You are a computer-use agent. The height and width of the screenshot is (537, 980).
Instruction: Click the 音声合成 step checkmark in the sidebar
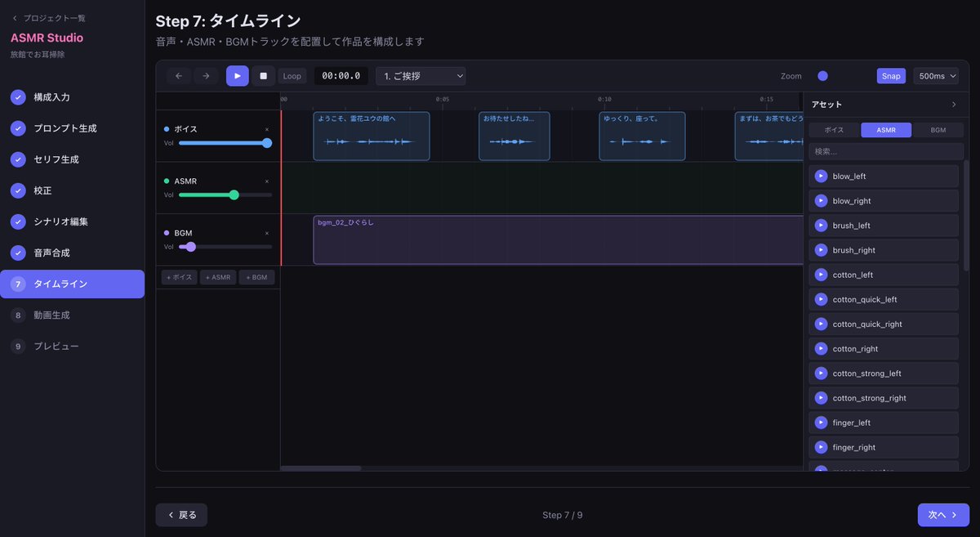18,252
